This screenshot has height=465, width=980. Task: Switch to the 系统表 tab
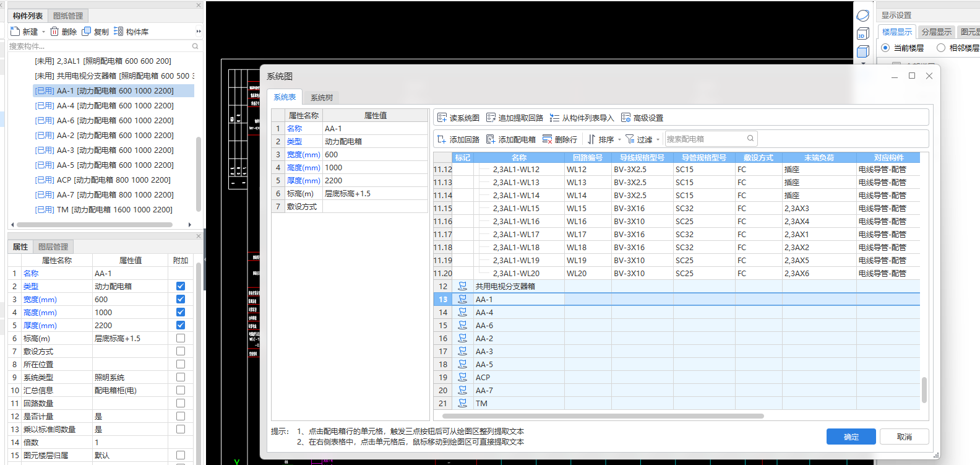tap(285, 97)
